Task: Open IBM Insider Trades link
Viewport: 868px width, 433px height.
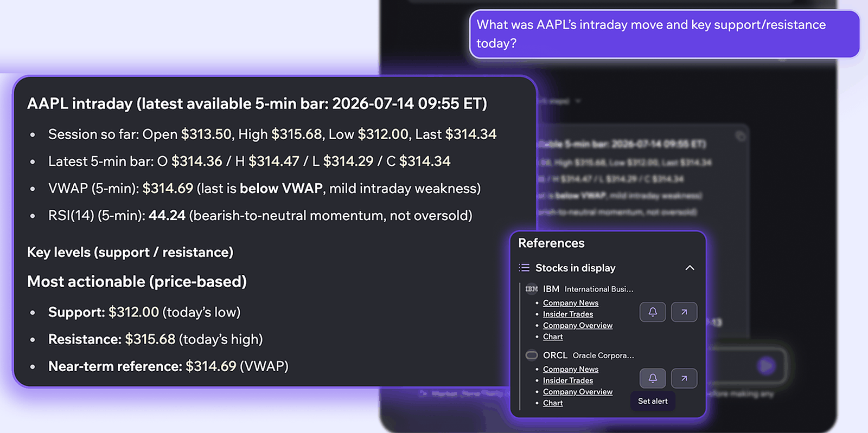Action: pyautogui.click(x=568, y=314)
